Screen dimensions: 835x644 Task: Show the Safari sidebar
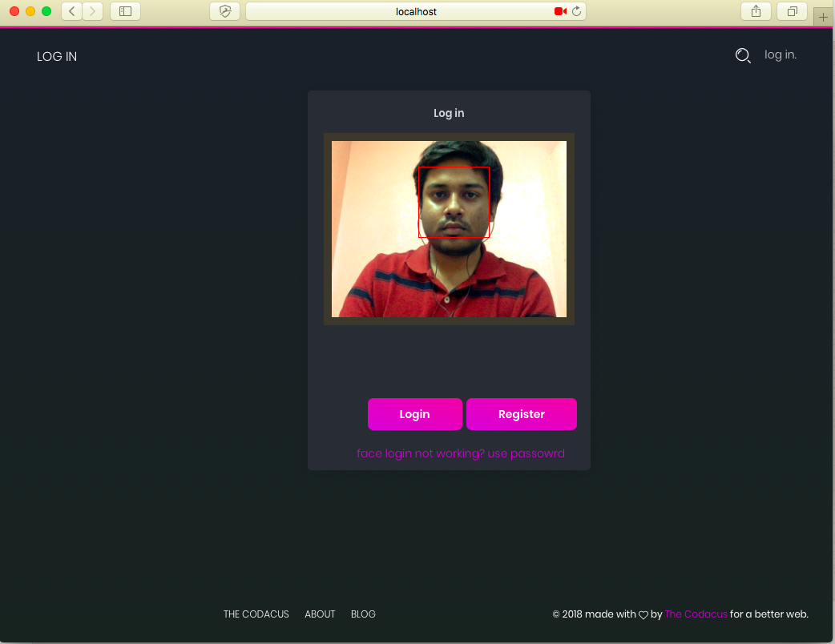[x=126, y=11]
